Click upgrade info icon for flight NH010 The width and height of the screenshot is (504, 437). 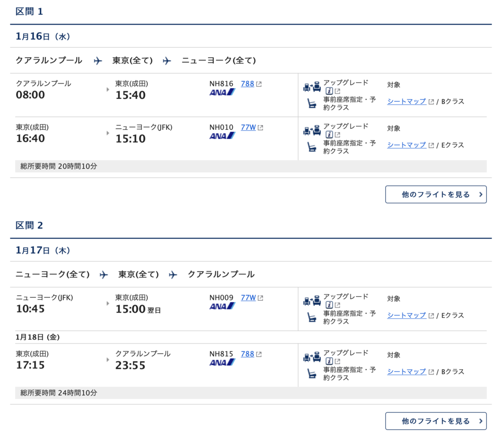(329, 135)
